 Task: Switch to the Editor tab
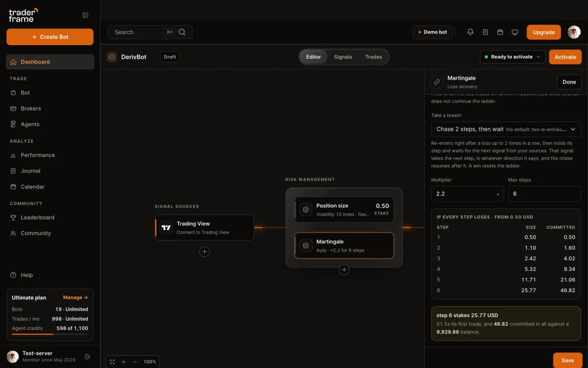[x=314, y=57]
